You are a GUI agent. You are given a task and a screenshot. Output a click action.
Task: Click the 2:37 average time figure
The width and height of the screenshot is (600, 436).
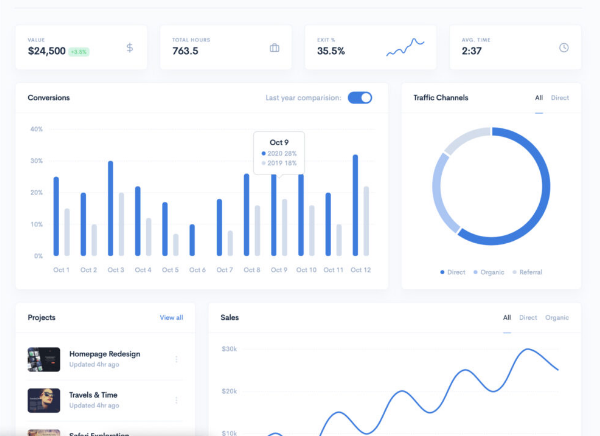471,51
